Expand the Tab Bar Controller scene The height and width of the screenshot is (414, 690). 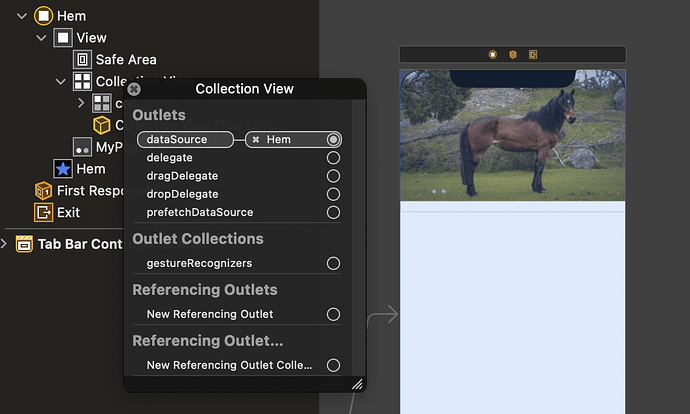[x=4, y=244]
